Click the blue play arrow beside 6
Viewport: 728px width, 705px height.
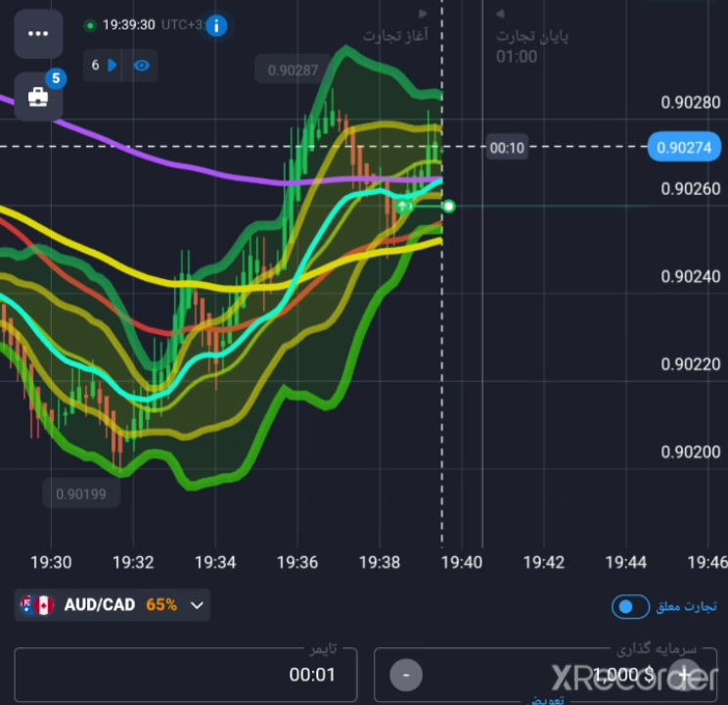(x=112, y=65)
